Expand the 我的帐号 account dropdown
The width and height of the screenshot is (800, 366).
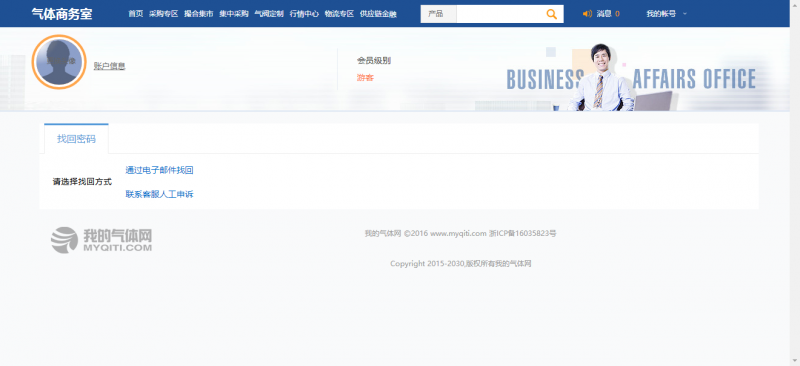[x=666, y=14]
